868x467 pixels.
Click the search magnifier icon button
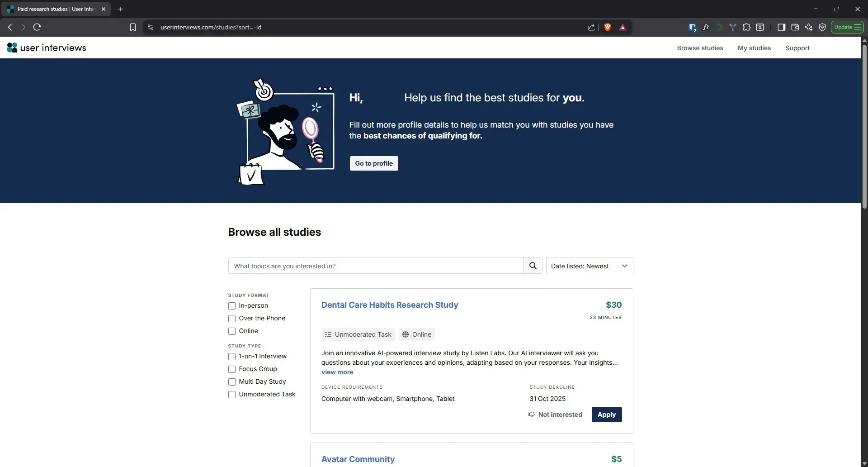click(533, 266)
